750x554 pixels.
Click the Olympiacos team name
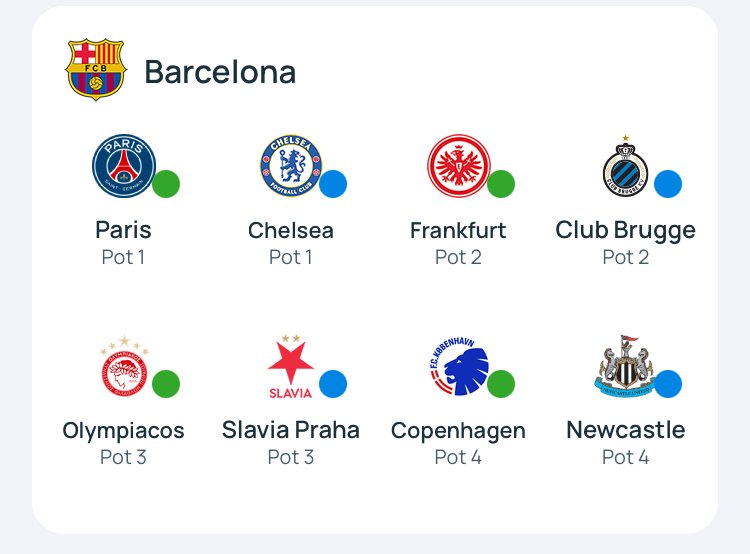click(x=123, y=431)
